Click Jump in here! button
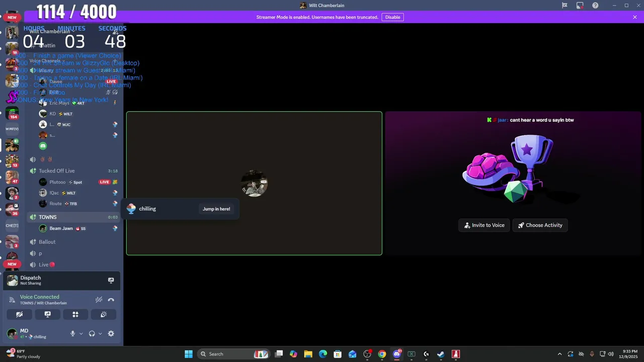The image size is (644, 362). point(216,209)
